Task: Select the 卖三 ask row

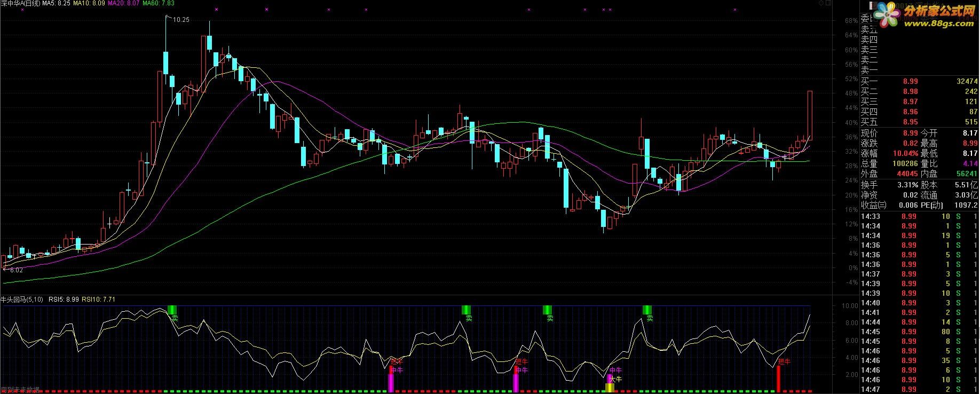Action: coord(919,50)
